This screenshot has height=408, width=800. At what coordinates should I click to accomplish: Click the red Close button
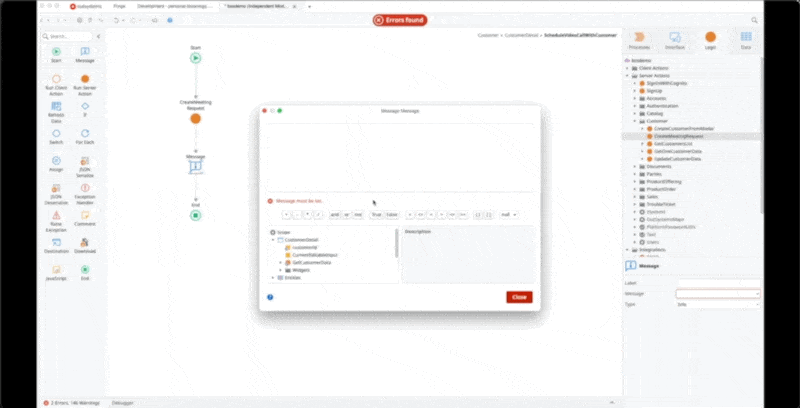point(519,297)
